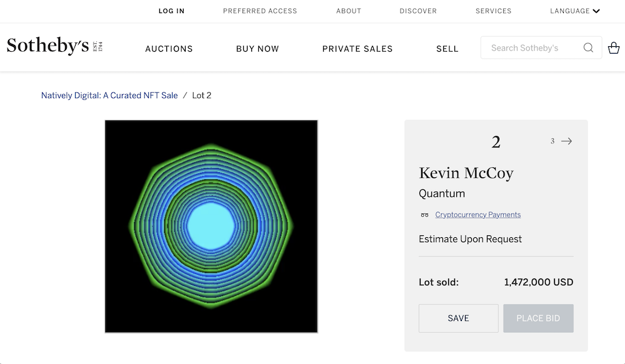This screenshot has width=625, height=364.
Task: Click the Quantum artwork image
Action: 211,226
